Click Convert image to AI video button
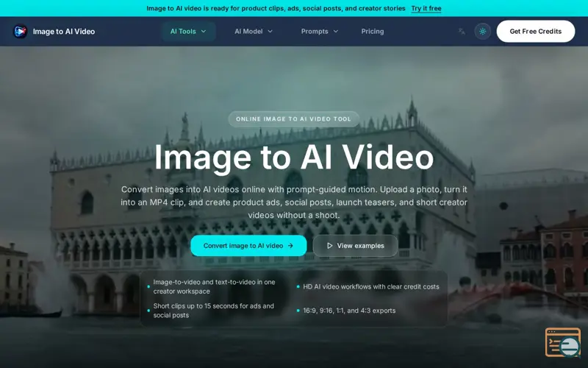 click(x=248, y=246)
